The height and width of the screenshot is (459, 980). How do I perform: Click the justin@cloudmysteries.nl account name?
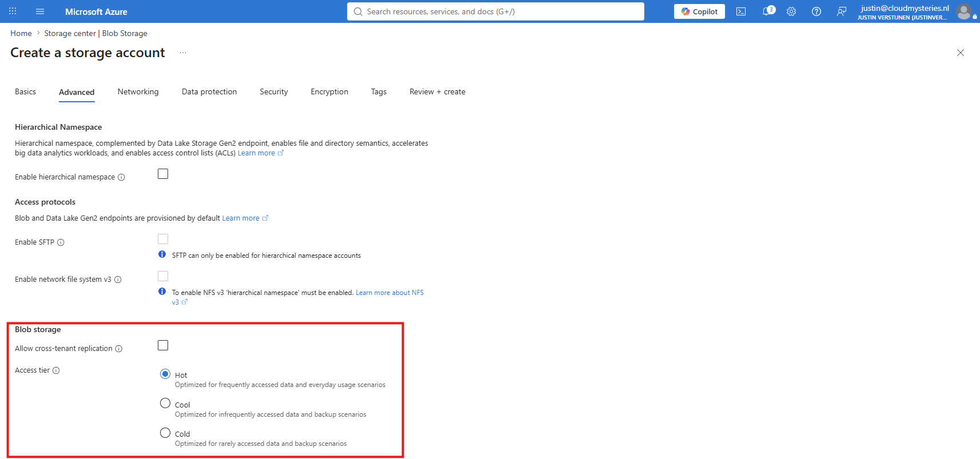[905, 8]
